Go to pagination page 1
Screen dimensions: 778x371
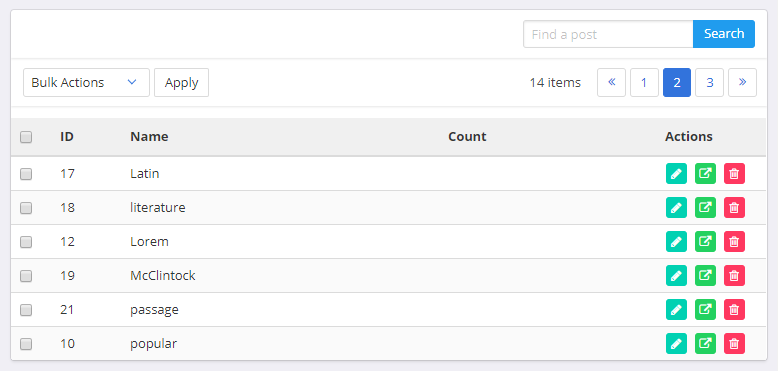point(644,82)
